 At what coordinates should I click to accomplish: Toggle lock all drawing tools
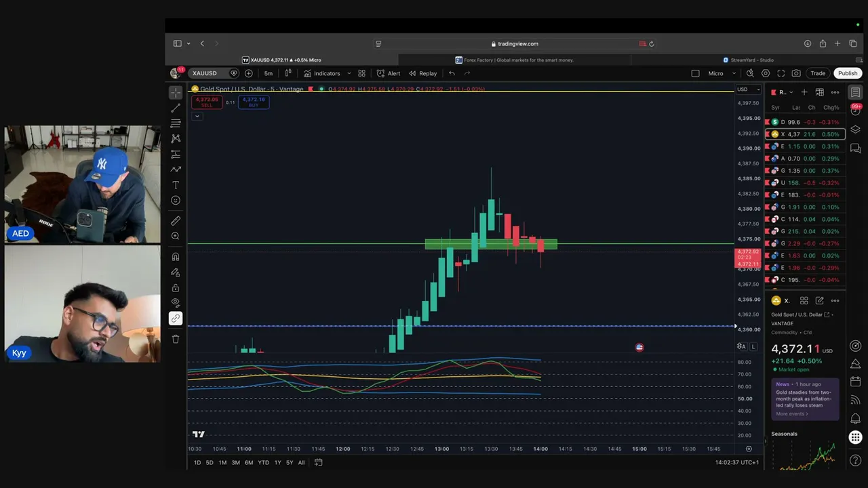pyautogui.click(x=176, y=287)
